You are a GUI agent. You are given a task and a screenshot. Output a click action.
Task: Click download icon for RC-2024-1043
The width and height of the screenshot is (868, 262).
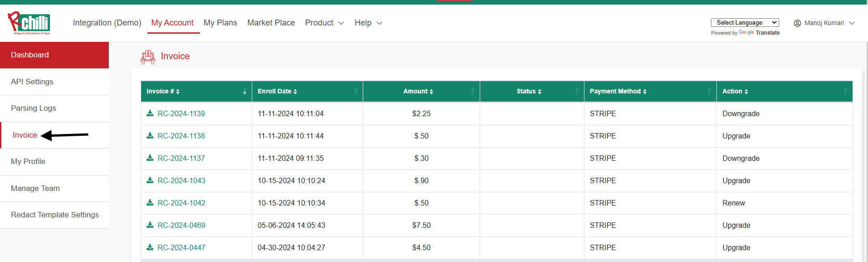(150, 180)
